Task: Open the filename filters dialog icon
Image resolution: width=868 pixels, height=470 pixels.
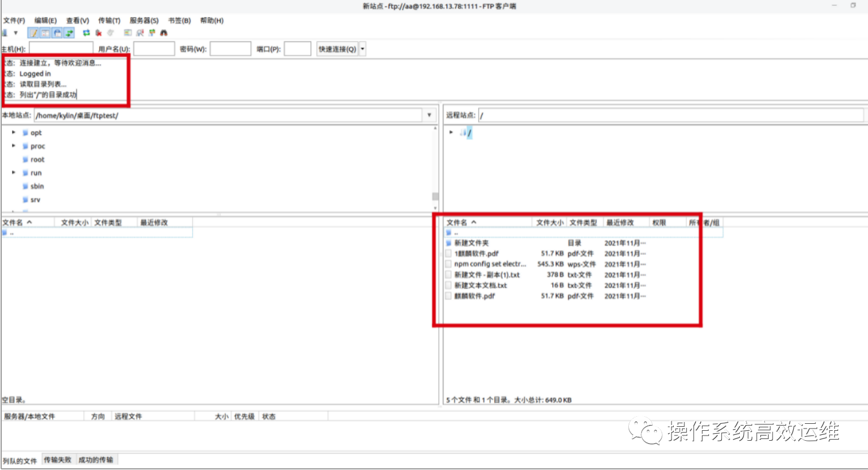Action: (128, 33)
